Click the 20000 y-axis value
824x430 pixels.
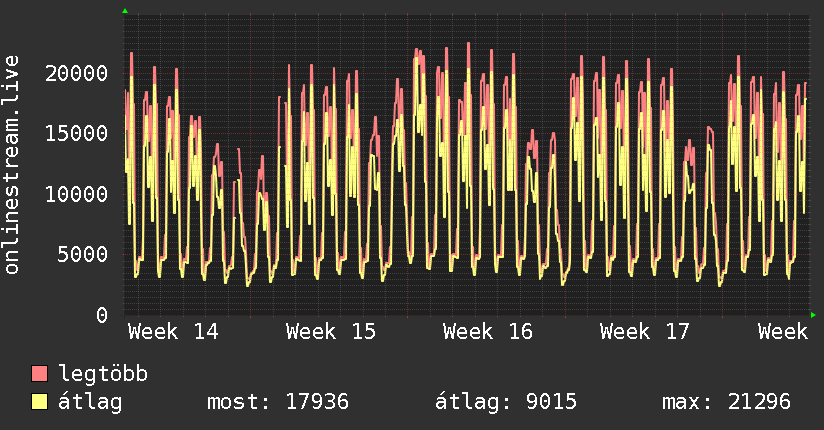[x=77, y=73]
